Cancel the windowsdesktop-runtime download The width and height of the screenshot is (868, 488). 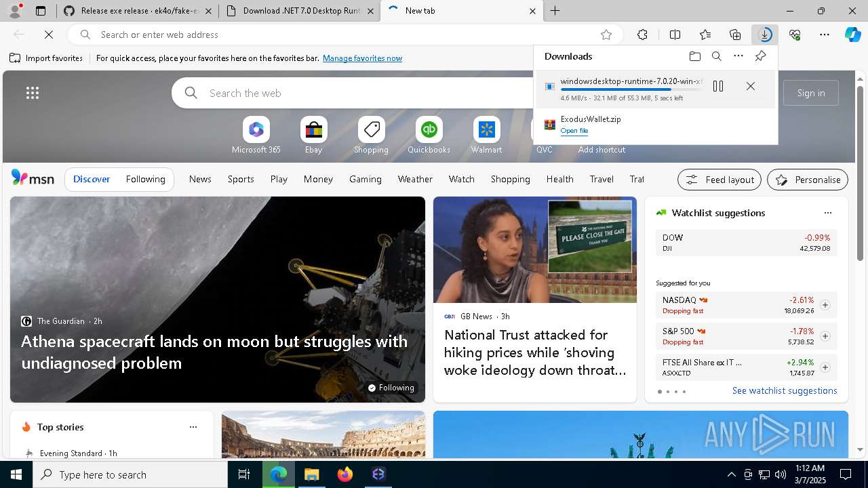point(751,86)
